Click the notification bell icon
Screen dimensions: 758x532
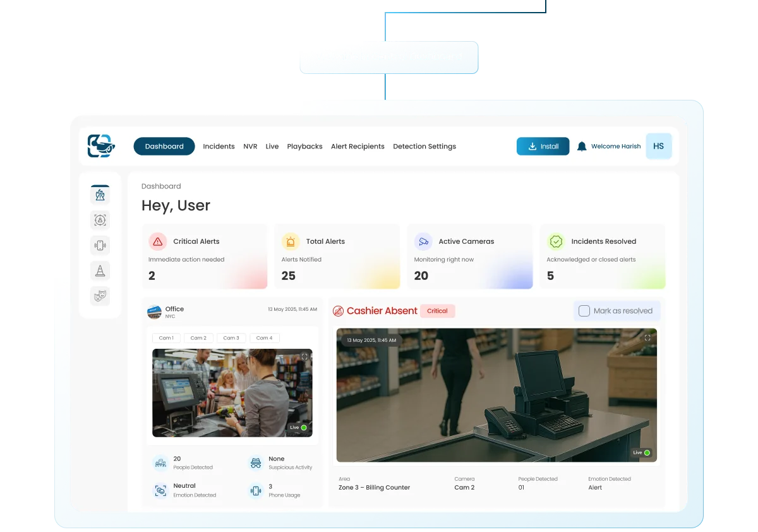click(582, 147)
